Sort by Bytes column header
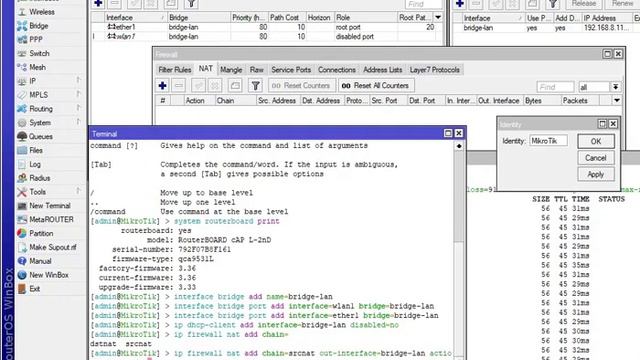640x360 pixels. tap(542, 100)
